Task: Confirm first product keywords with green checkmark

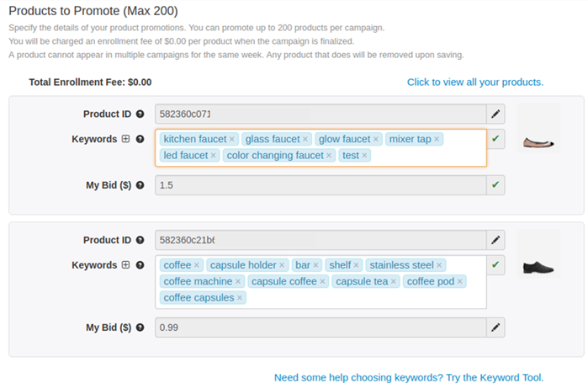Action: click(495, 139)
